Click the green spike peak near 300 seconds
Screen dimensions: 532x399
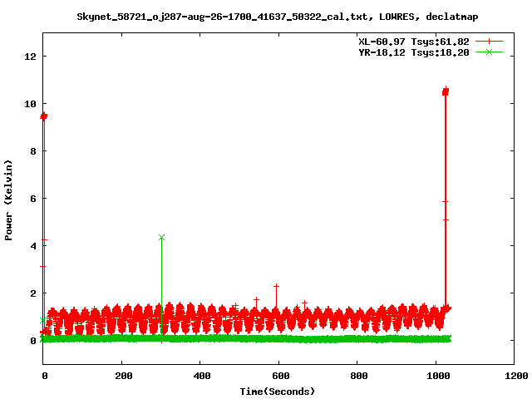pyautogui.click(x=161, y=237)
